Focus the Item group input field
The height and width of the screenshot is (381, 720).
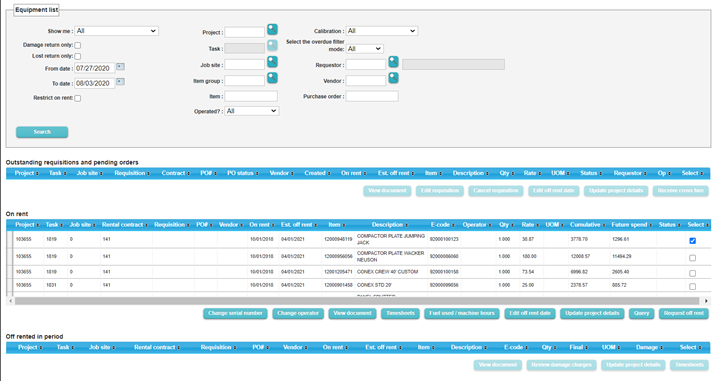pos(245,81)
